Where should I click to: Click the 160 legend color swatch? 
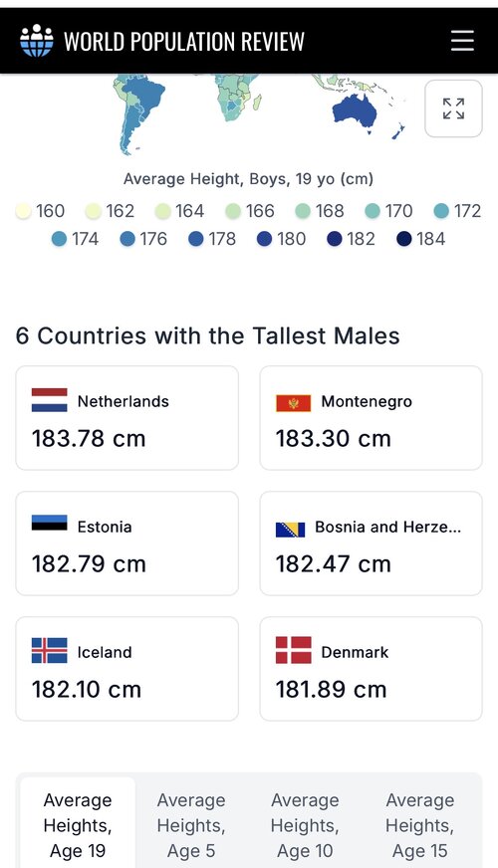pyautogui.click(x=23, y=211)
